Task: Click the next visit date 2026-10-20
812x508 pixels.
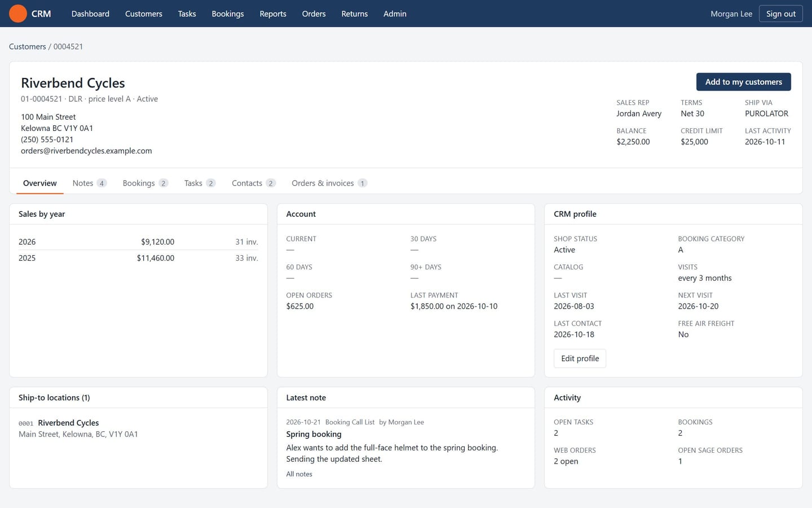Action: 698,306
